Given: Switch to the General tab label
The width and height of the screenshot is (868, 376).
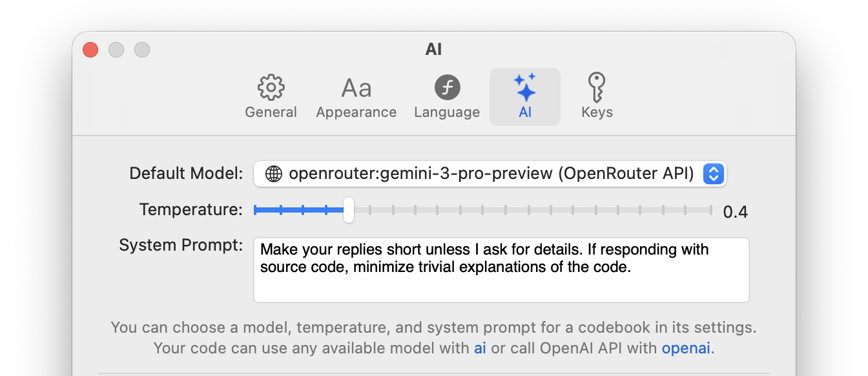Looking at the screenshot, I should [271, 112].
